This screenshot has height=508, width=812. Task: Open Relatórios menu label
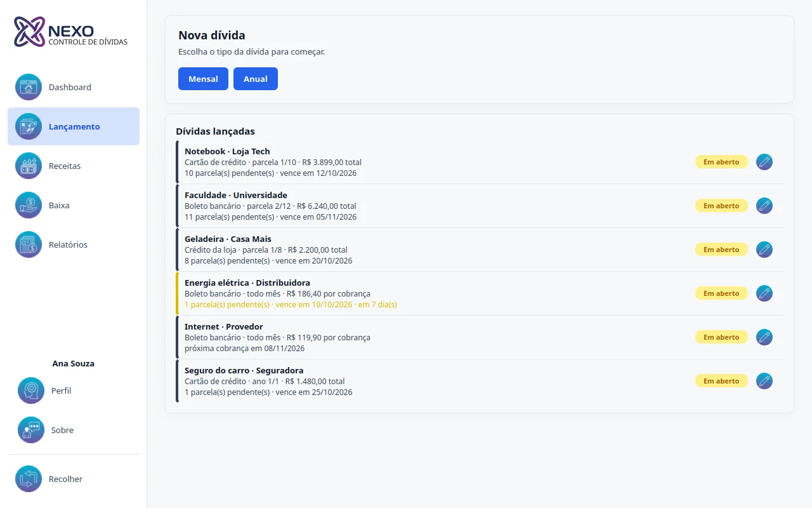(68, 244)
